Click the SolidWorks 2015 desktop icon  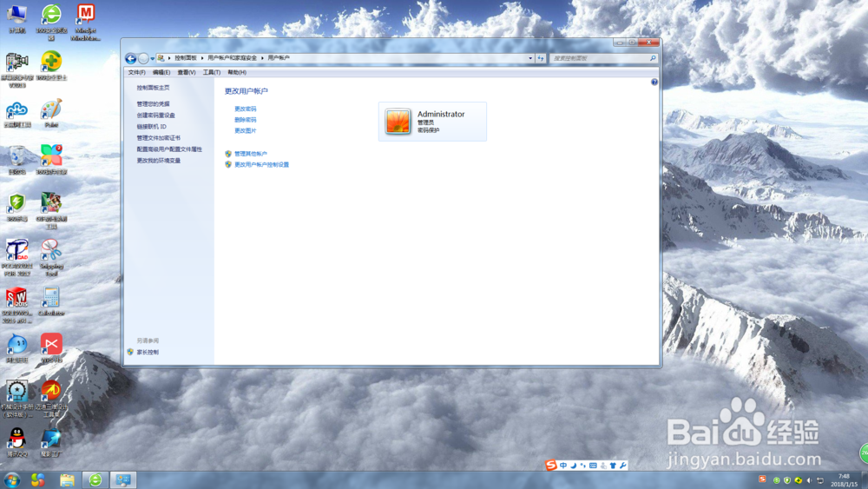click(17, 305)
